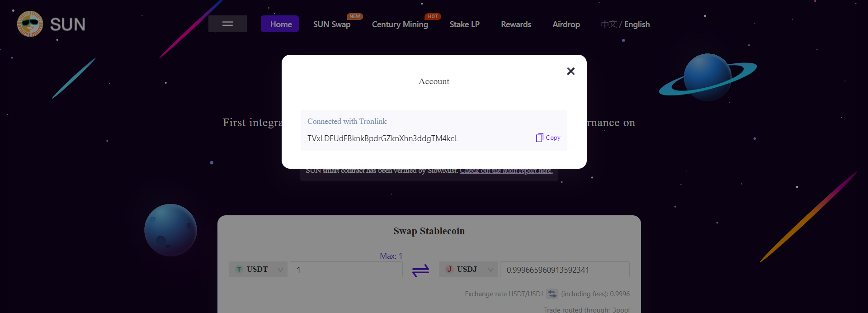Click the copy icon next to the address
Screen dimensions: 868x313
[x=539, y=138]
